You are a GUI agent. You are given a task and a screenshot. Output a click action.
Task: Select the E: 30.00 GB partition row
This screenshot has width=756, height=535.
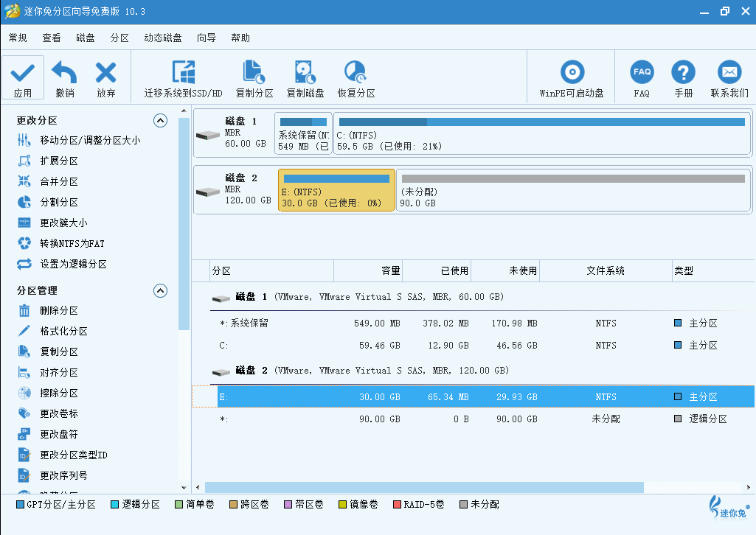point(473,396)
